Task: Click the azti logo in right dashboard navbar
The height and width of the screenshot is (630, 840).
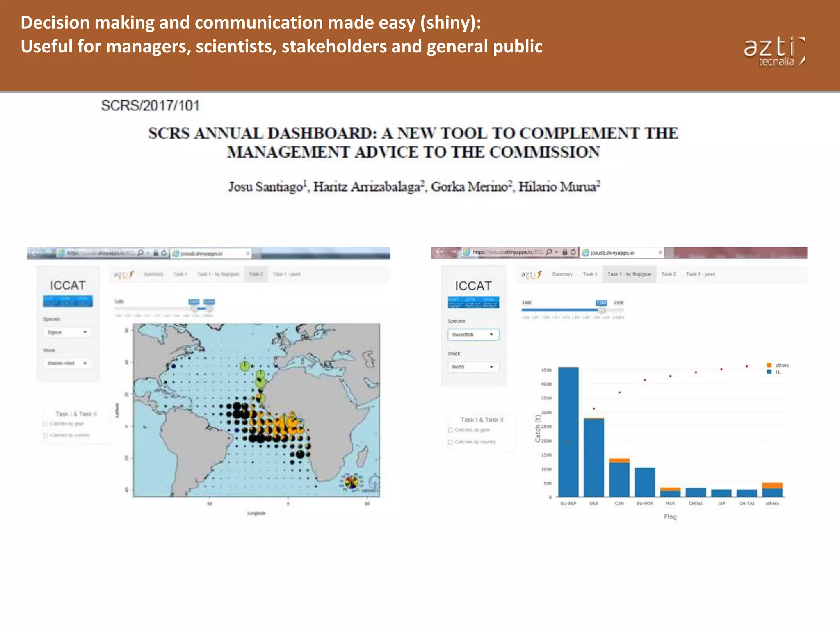Action: click(x=532, y=274)
